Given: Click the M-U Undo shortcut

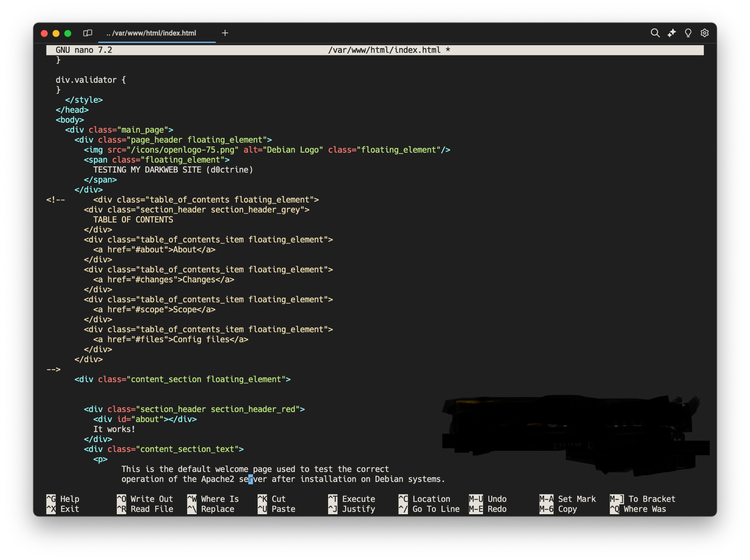Looking at the screenshot, I should 488,499.
